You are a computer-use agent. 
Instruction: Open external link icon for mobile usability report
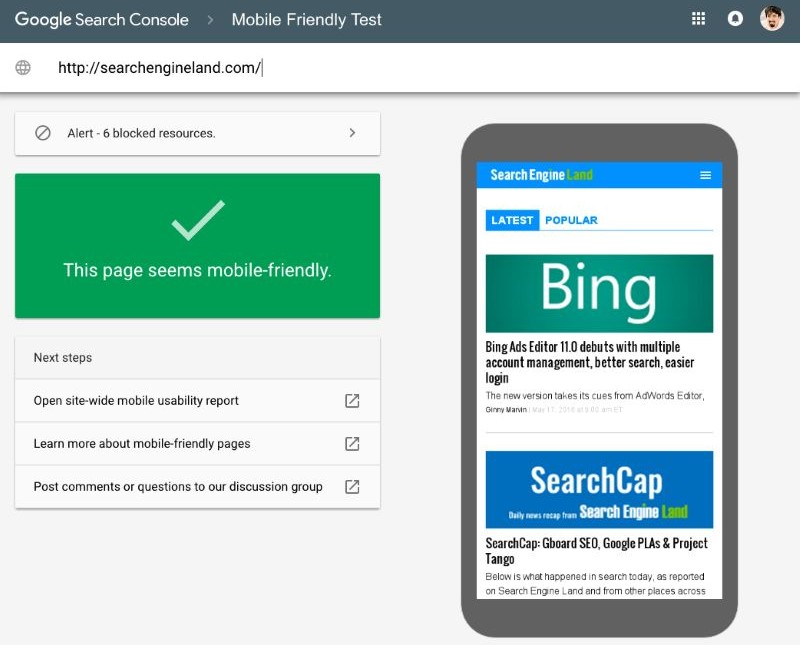pyautogui.click(x=352, y=401)
